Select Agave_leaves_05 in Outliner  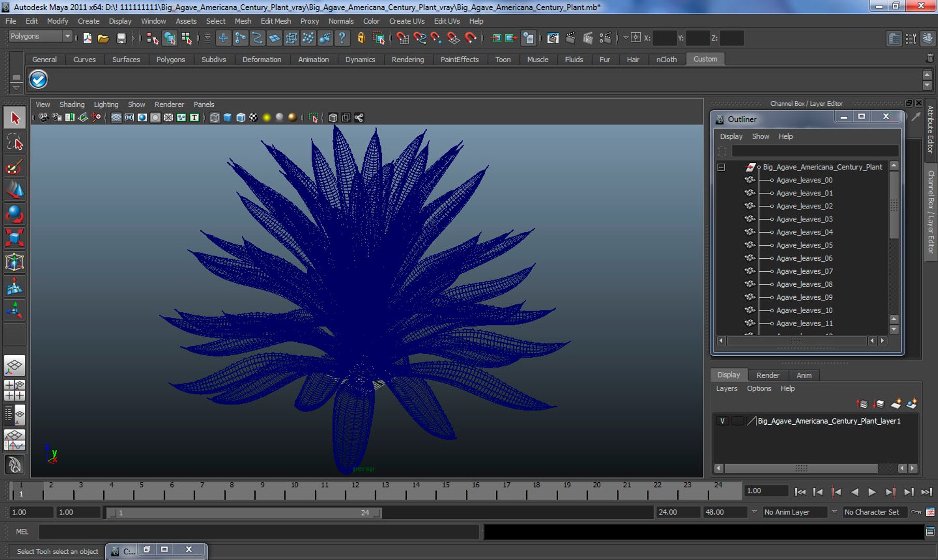(804, 245)
